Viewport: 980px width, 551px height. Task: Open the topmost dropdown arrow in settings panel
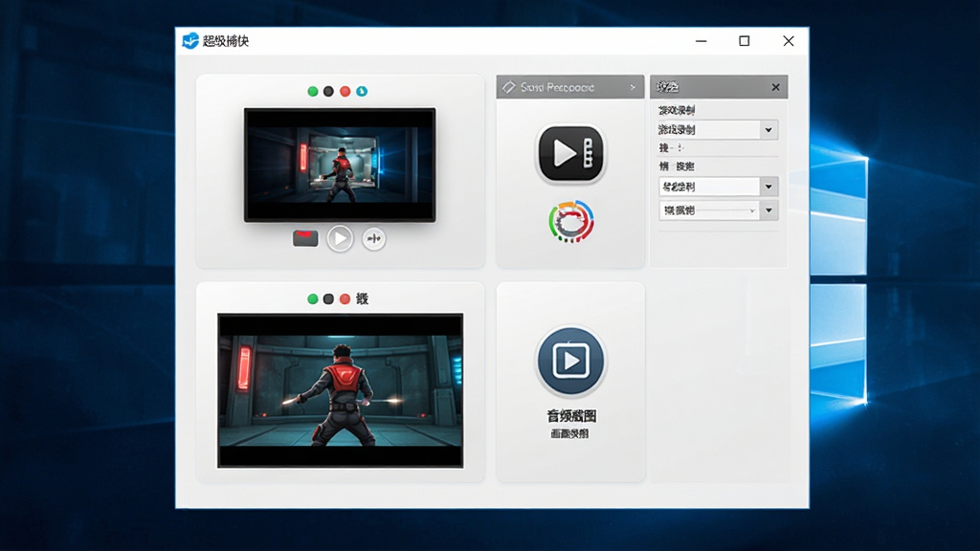point(768,130)
